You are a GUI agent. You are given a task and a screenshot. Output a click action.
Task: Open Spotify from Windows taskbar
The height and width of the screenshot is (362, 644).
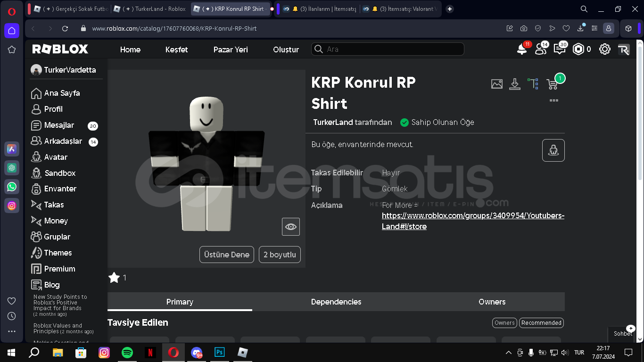coord(127,352)
